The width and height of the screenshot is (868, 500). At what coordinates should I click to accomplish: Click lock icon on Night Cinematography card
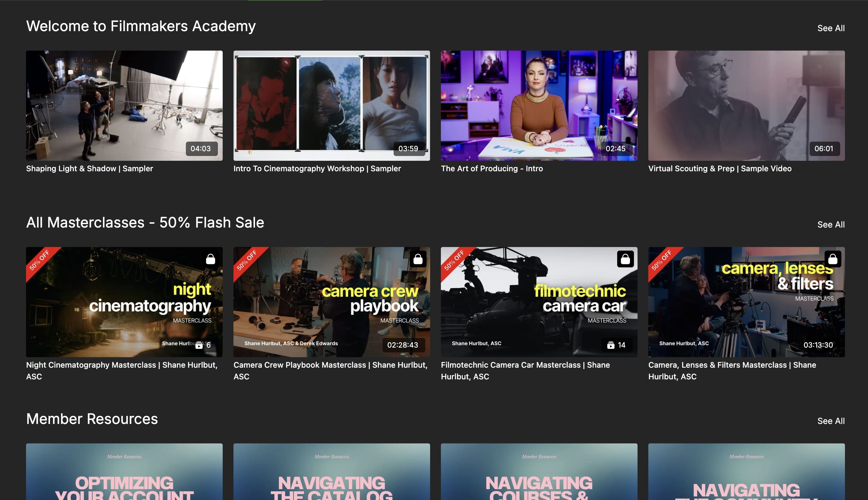click(x=210, y=259)
